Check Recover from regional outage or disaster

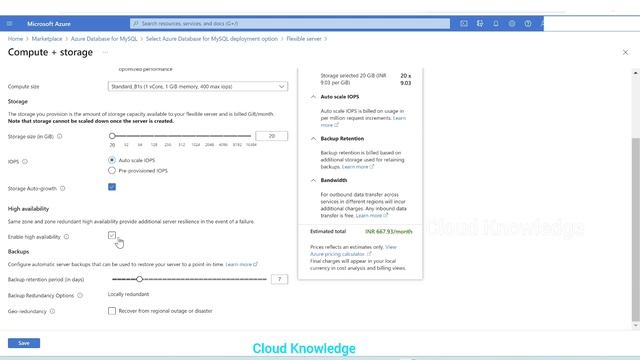pyautogui.click(x=112, y=311)
